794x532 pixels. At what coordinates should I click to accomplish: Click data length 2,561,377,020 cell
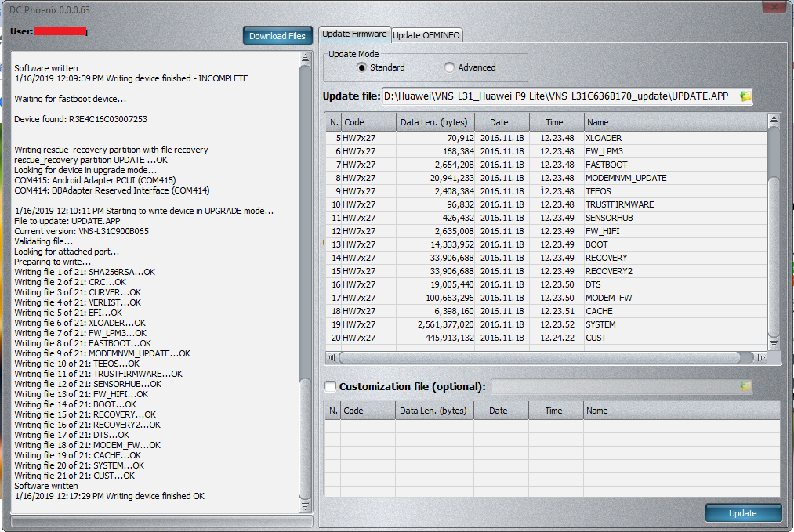pyautogui.click(x=436, y=324)
